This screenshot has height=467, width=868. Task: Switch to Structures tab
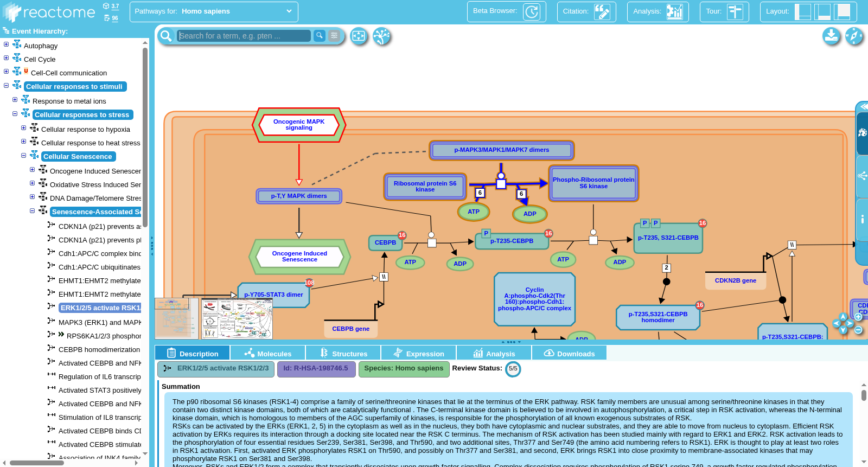click(x=343, y=353)
